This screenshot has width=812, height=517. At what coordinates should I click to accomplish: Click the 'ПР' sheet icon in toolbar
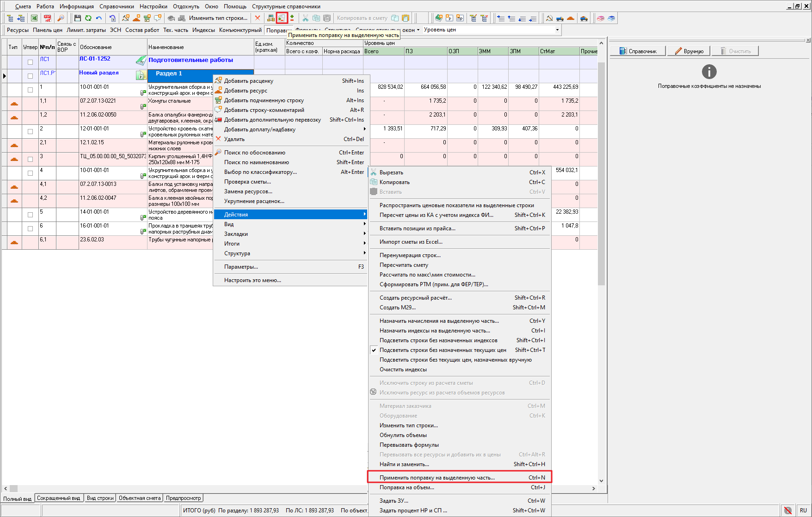pos(460,18)
